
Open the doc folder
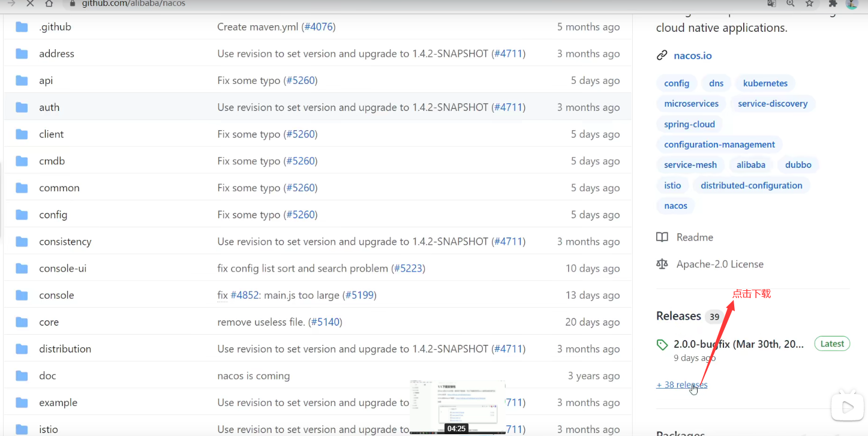pyautogui.click(x=47, y=375)
